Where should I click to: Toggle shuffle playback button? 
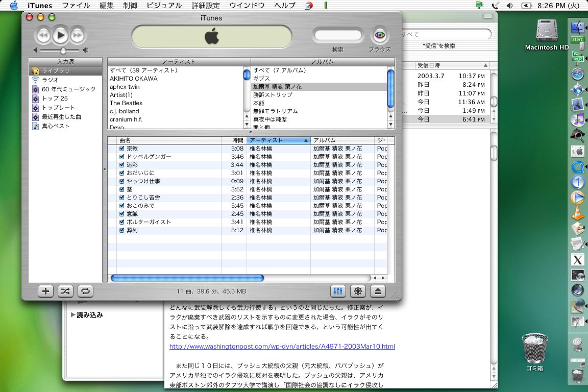65,291
